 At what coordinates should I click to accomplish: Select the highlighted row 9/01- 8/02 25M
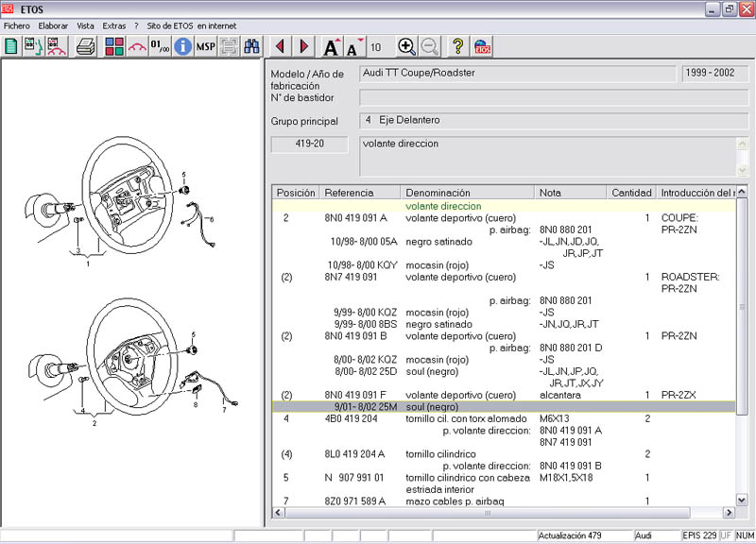504,407
